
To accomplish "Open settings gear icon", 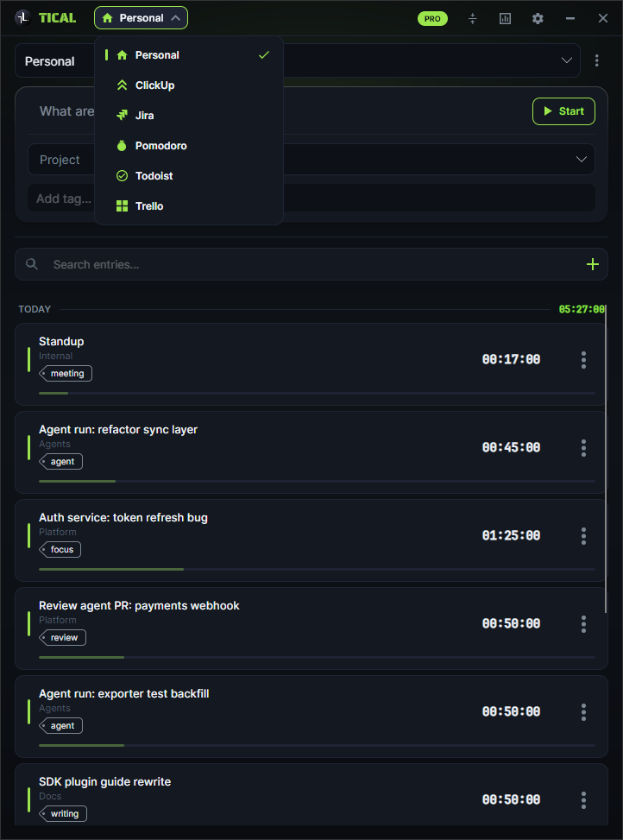I will 538,18.
